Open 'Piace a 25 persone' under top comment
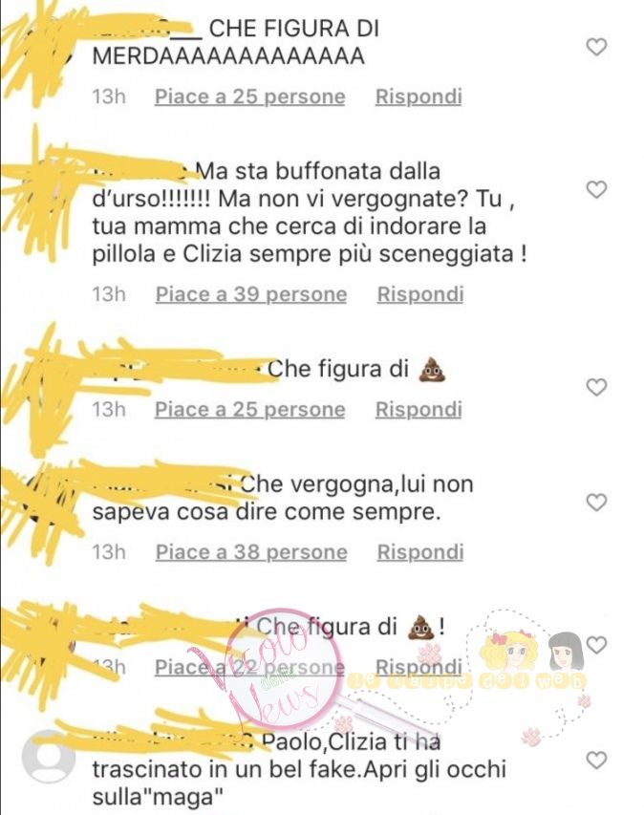Screen dimensions: 644x815 [x=250, y=97]
